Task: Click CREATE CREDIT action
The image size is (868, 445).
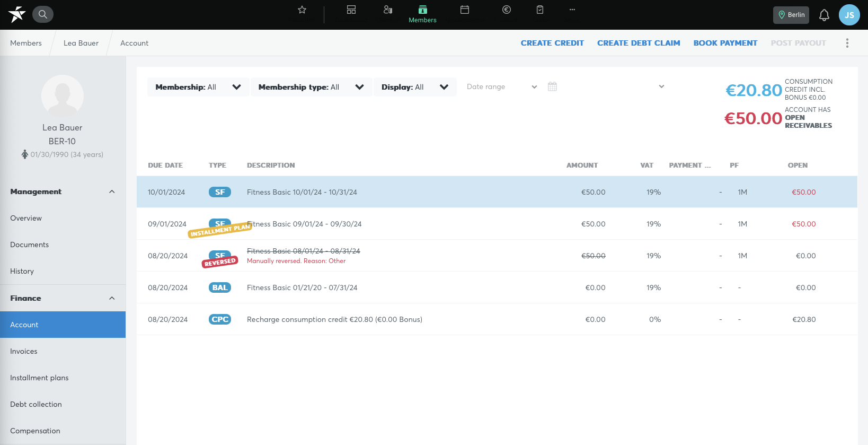Action: click(x=552, y=43)
